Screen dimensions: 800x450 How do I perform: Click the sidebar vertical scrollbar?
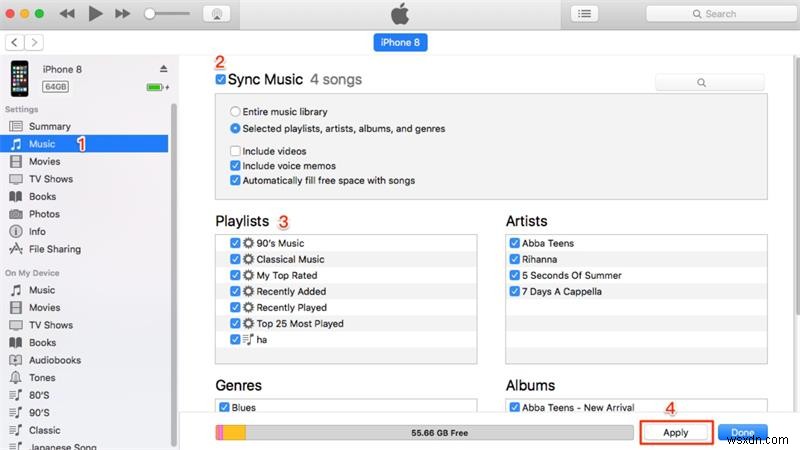click(173, 276)
